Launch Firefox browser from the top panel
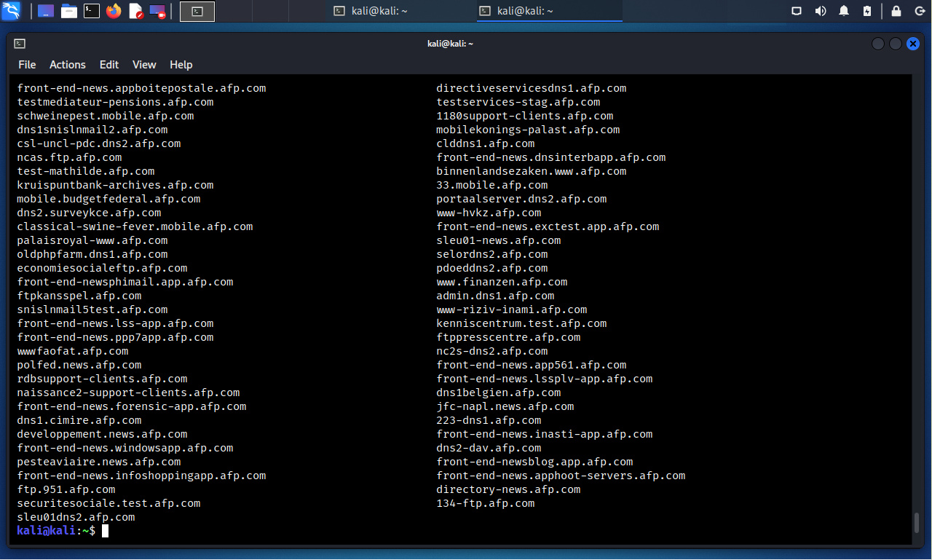 pyautogui.click(x=114, y=11)
